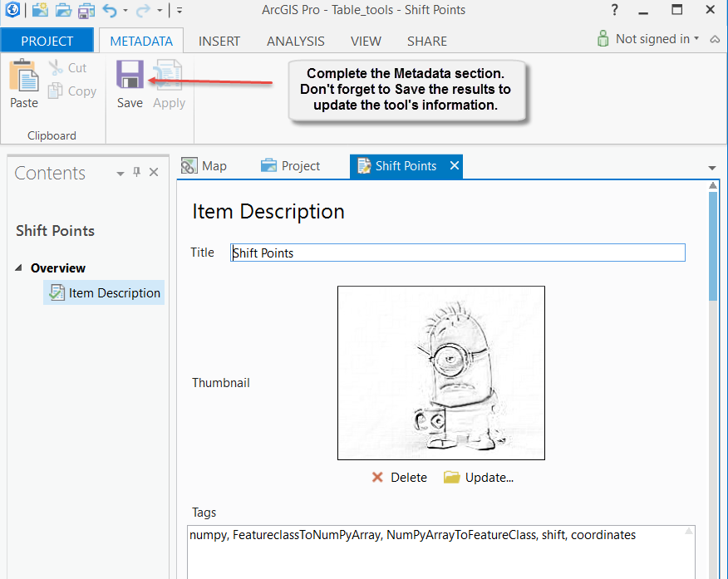Screen dimensions: 728x579
Task: Click the metadata view scroll up arrow
Action: pos(713,185)
